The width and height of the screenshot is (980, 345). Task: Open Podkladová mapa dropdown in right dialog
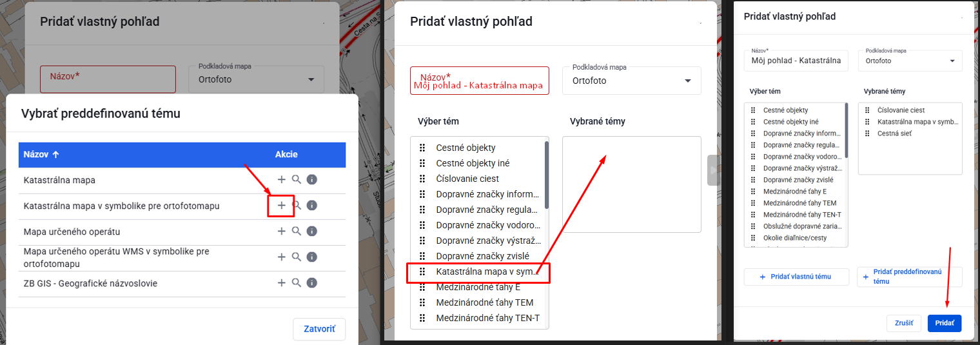910,61
